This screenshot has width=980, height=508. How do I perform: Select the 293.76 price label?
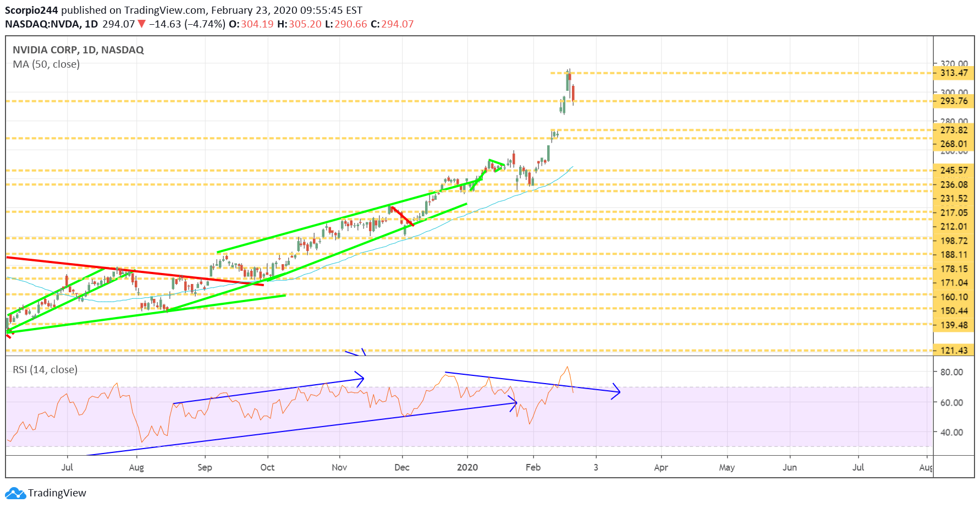coord(954,101)
